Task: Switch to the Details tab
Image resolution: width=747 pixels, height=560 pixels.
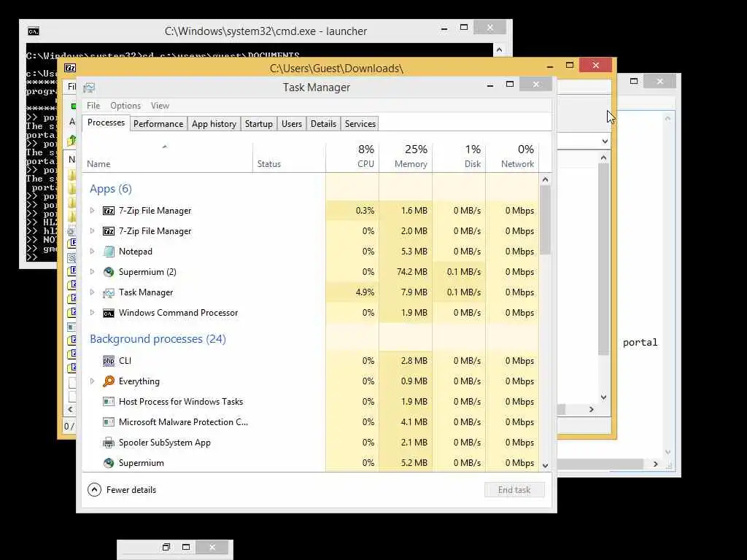Action: coord(323,124)
